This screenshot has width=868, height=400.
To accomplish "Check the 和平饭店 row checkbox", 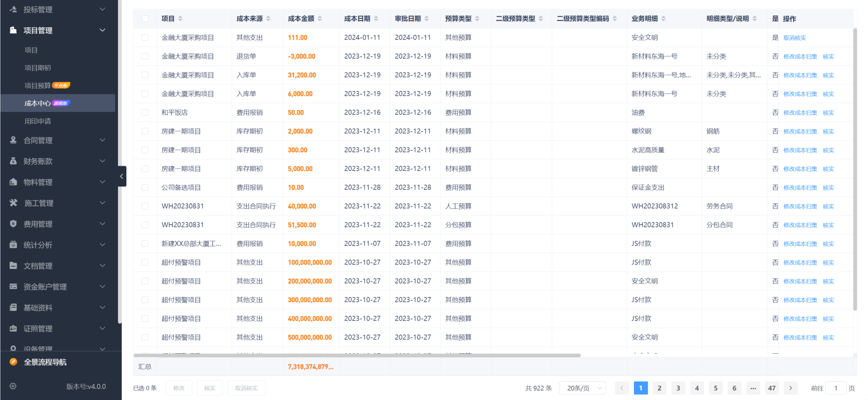I will 145,112.
